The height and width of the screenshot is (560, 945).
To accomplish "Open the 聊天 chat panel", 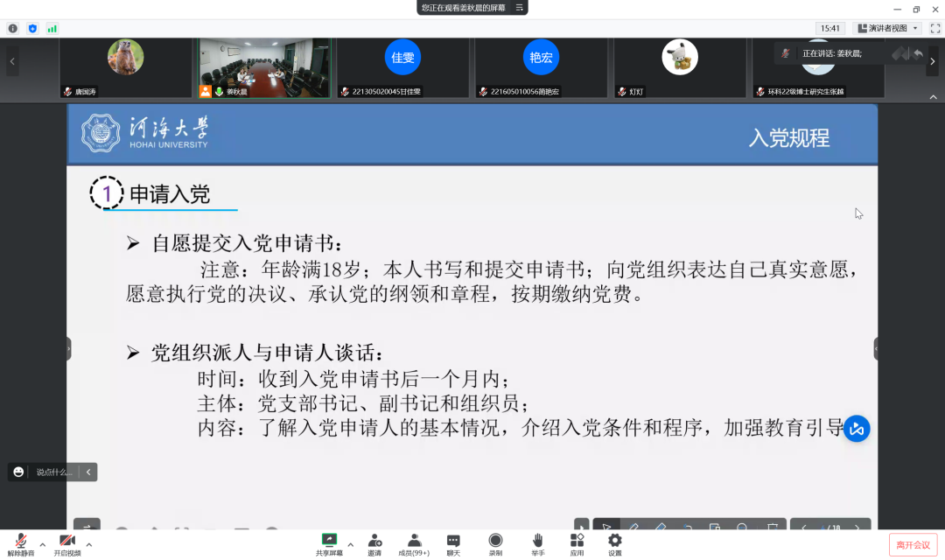I will (x=453, y=543).
